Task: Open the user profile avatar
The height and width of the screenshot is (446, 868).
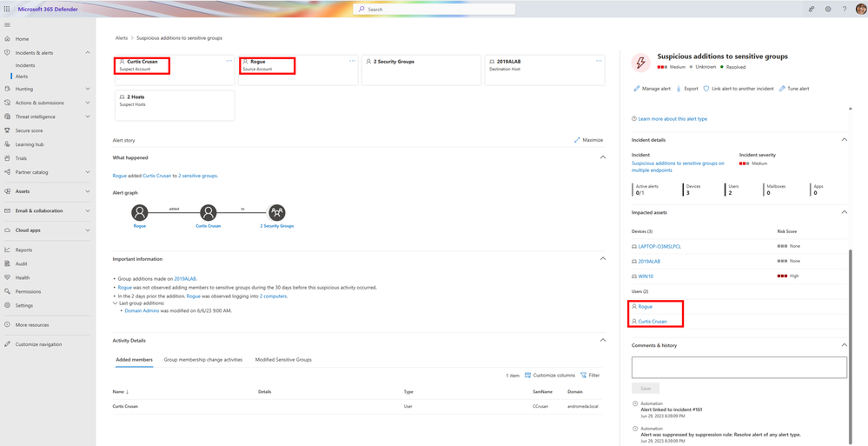Action: coord(860,9)
